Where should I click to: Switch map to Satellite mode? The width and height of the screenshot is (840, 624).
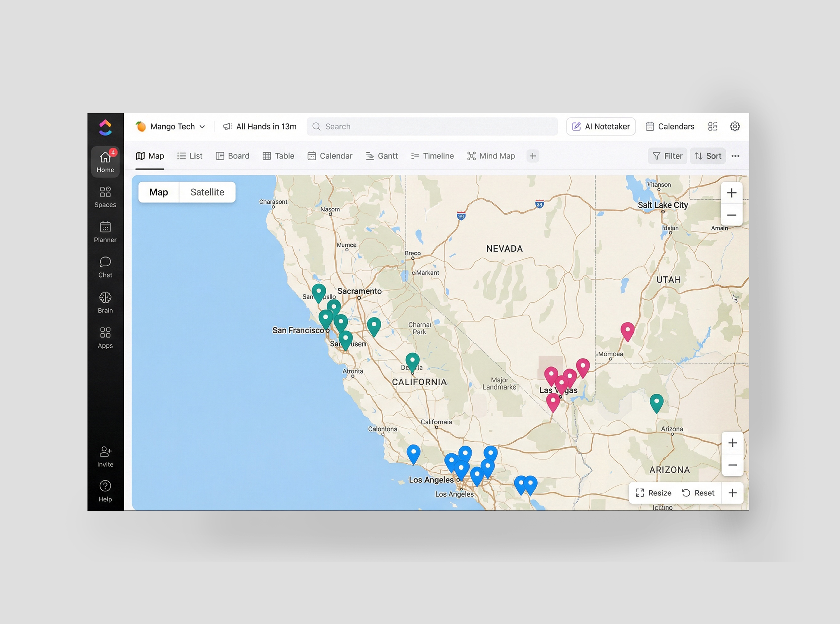click(207, 192)
